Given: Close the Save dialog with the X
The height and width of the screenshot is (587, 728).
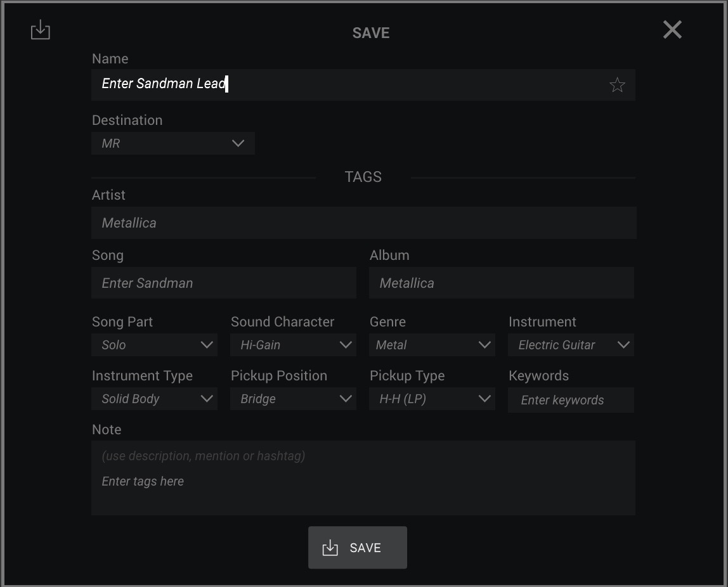Looking at the screenshot, I should [x=672, y=30].
